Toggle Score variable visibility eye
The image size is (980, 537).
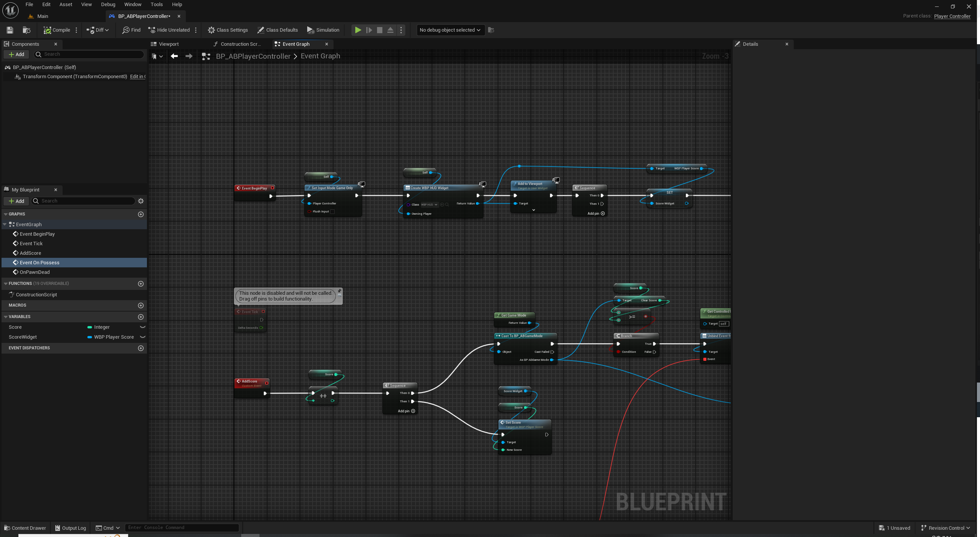click(x=143, y=327)
